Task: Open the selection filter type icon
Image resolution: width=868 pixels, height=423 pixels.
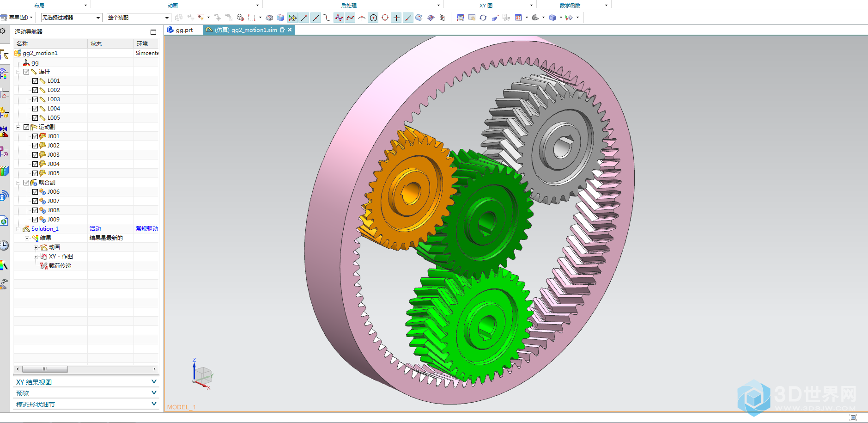Action: coord(200,18)
